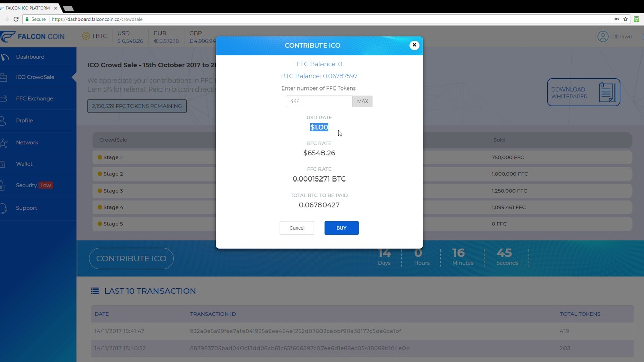The width and height of the screenshot is (644, 362).
Task: Click the Wallet icon in the sidebar
Action: [3, 164]
